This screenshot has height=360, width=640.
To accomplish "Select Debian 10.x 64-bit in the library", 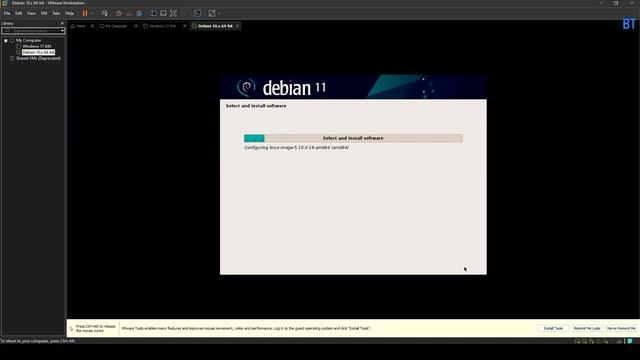I will click(38, 53).
